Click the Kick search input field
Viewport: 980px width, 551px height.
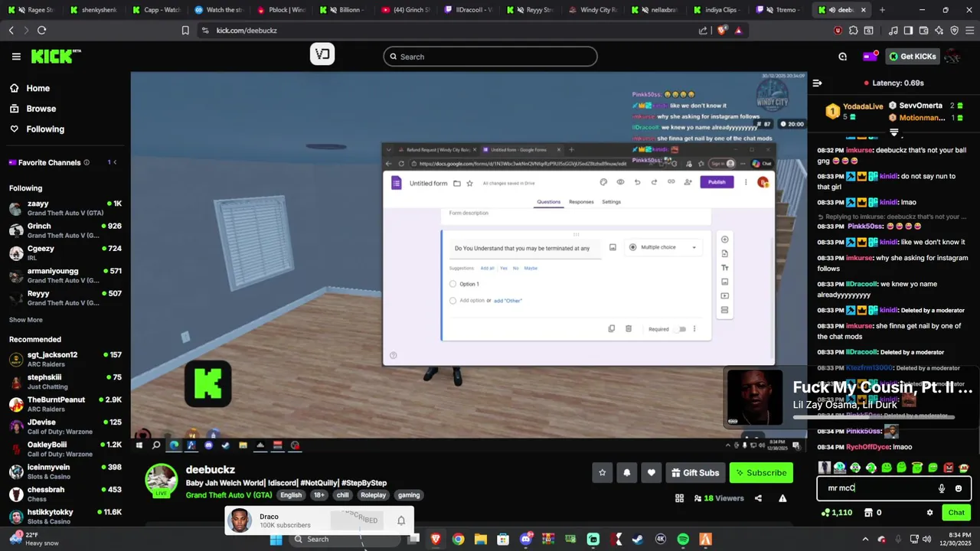tap(490, 57)
